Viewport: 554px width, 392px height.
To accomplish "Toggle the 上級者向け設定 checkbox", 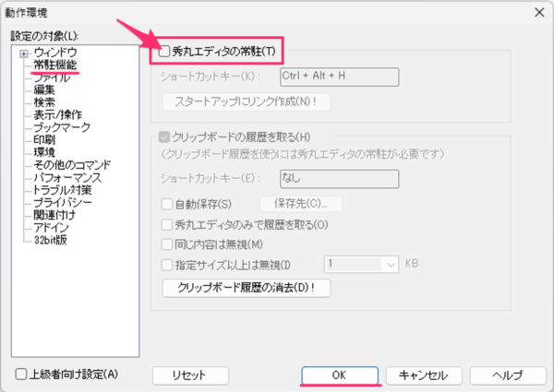I will pos(21,374).
